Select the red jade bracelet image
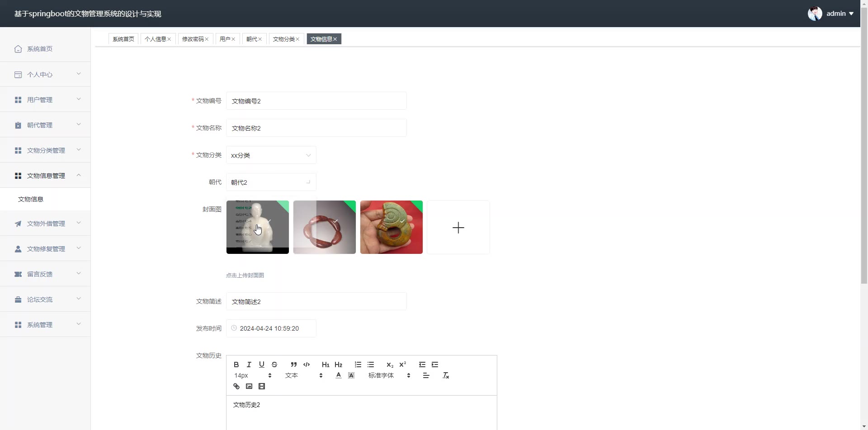The image size is (868, 430). tap(324, 227)
